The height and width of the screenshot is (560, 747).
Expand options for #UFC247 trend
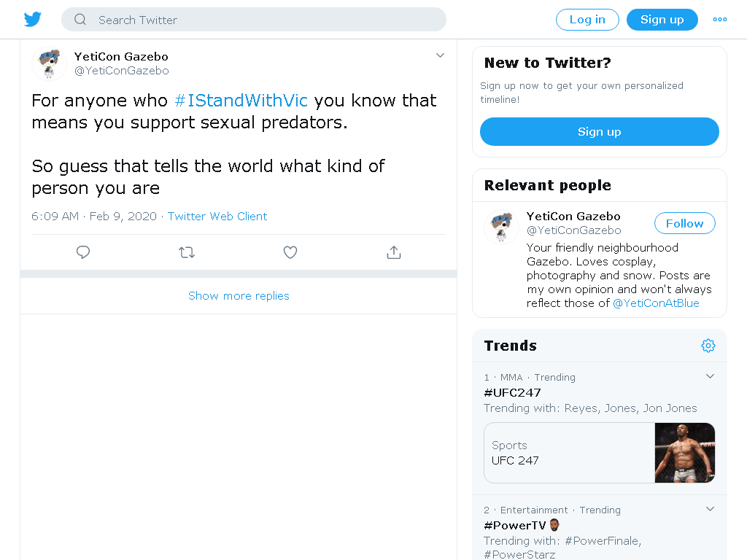(x=710, y=376)
